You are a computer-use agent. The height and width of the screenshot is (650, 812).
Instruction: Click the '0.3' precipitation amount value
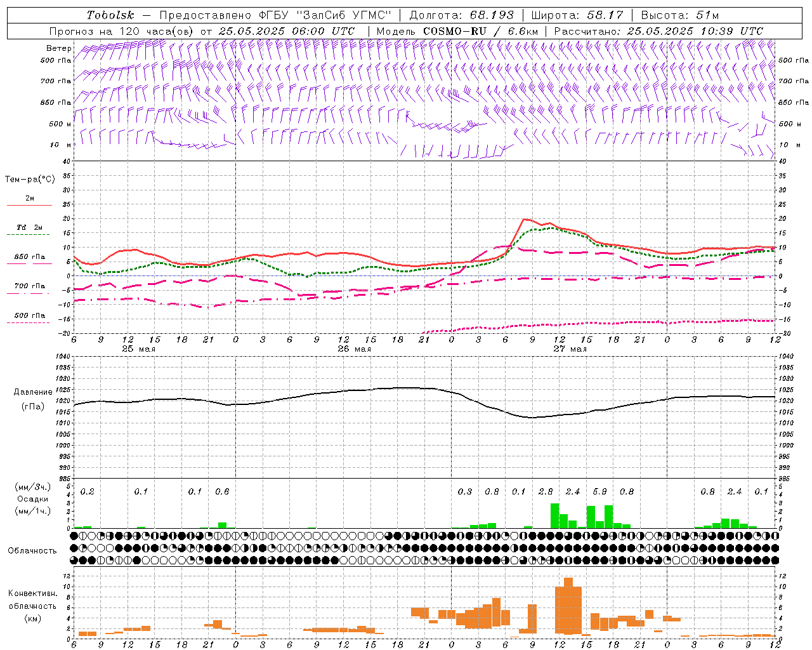click(465, 492)
